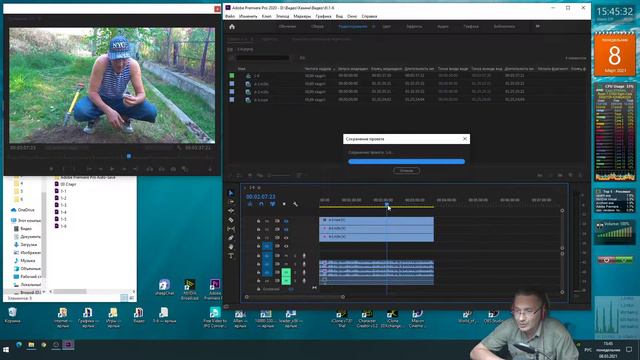The image size is (640, 360).
Task: Select the top video clip in timeline
Action: coord(376,220)
